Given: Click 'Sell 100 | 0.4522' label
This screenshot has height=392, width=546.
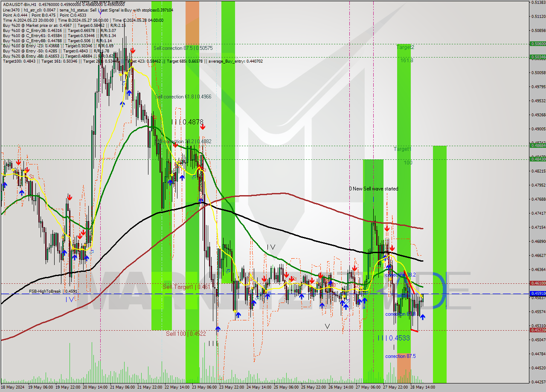Looking at the screenshot, I should 186,334.
